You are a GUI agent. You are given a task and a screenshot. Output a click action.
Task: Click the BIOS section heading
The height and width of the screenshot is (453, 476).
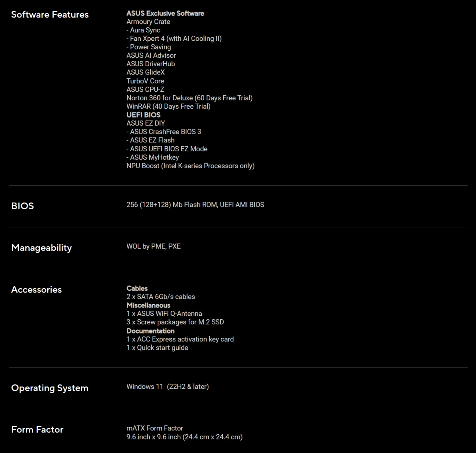coord(23,206)
